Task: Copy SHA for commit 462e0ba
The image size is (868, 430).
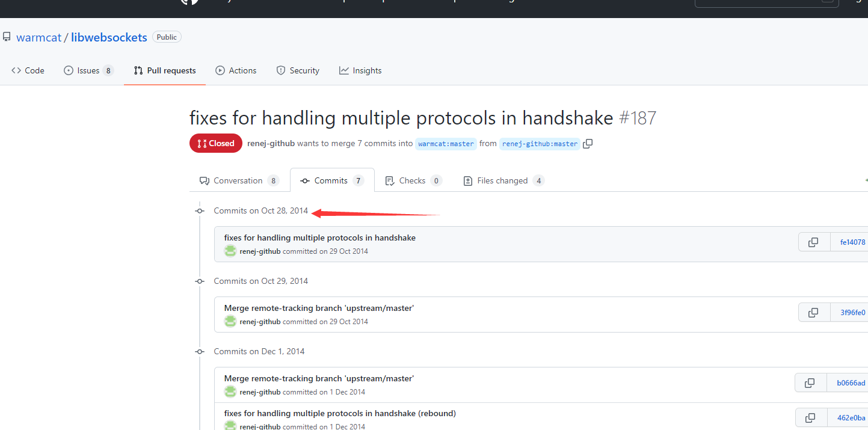Action: 810,417
